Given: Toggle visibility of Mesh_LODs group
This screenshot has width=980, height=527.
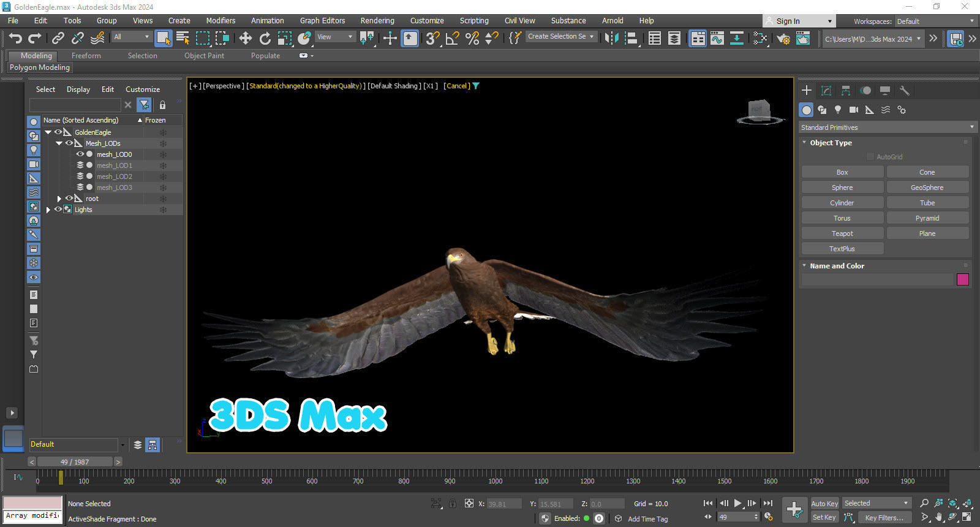Looking at the screenshot, I should point(69,143).
